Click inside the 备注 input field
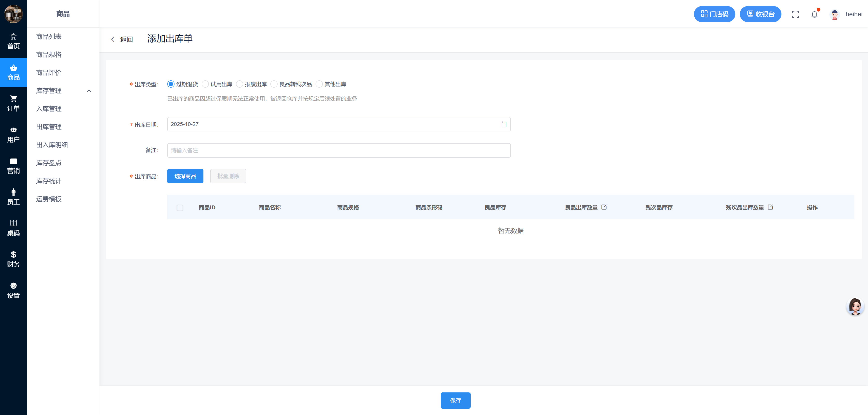The image size is (868, 415). (x=339, y=150)
